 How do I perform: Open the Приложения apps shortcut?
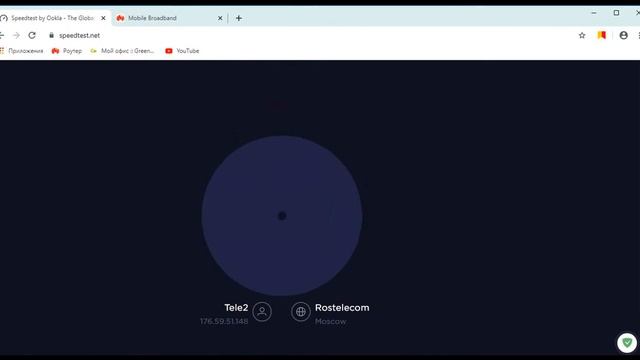point(22,51)
